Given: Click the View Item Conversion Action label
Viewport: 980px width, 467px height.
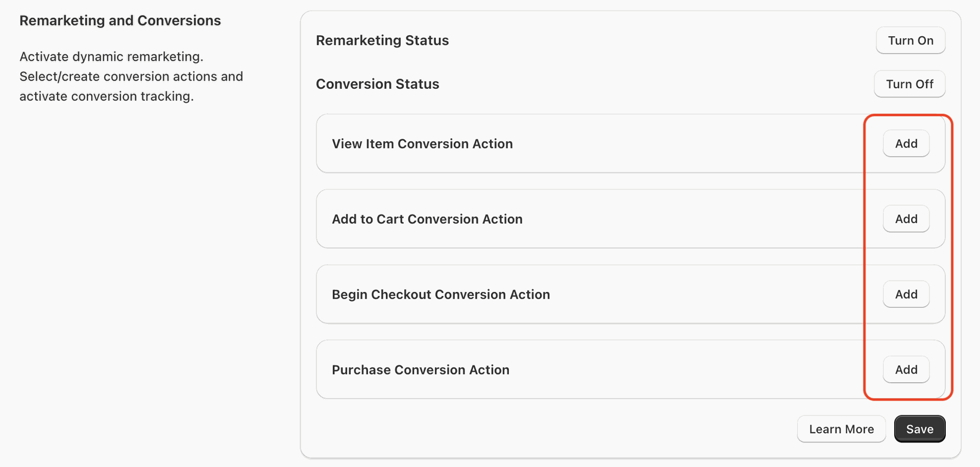Looking at the screenshot, I should point(422,144).
